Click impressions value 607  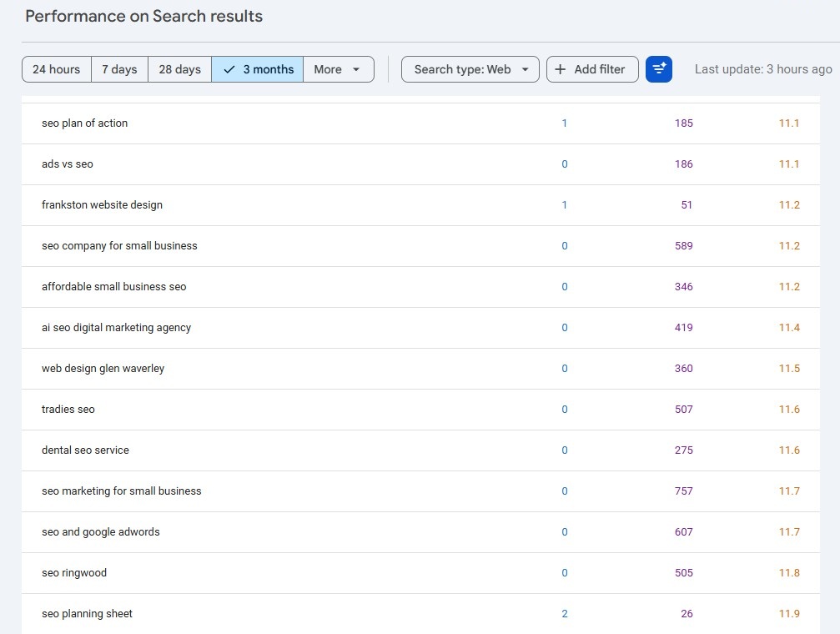683,531
